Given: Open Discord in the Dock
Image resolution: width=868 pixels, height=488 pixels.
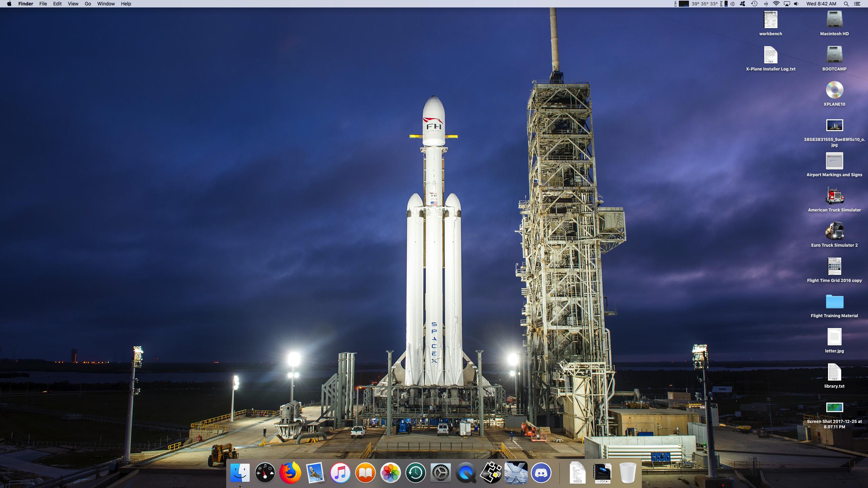Looking at the screenshot, I should pyautogui.click(x=541, y=473).
